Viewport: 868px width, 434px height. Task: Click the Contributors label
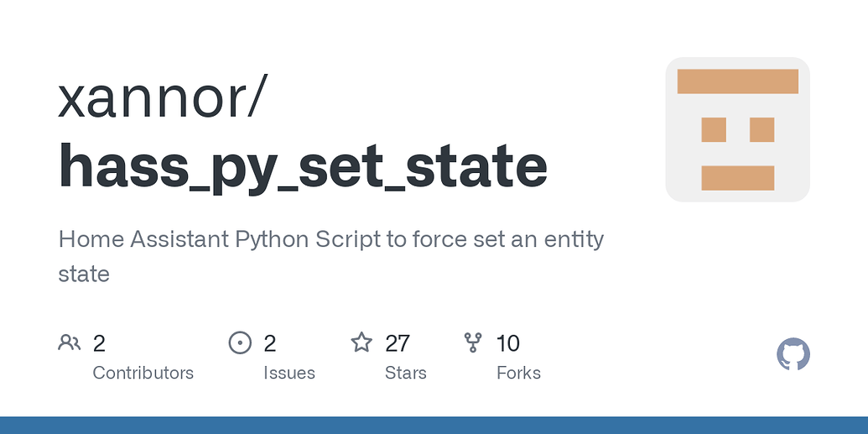point(143,373)
